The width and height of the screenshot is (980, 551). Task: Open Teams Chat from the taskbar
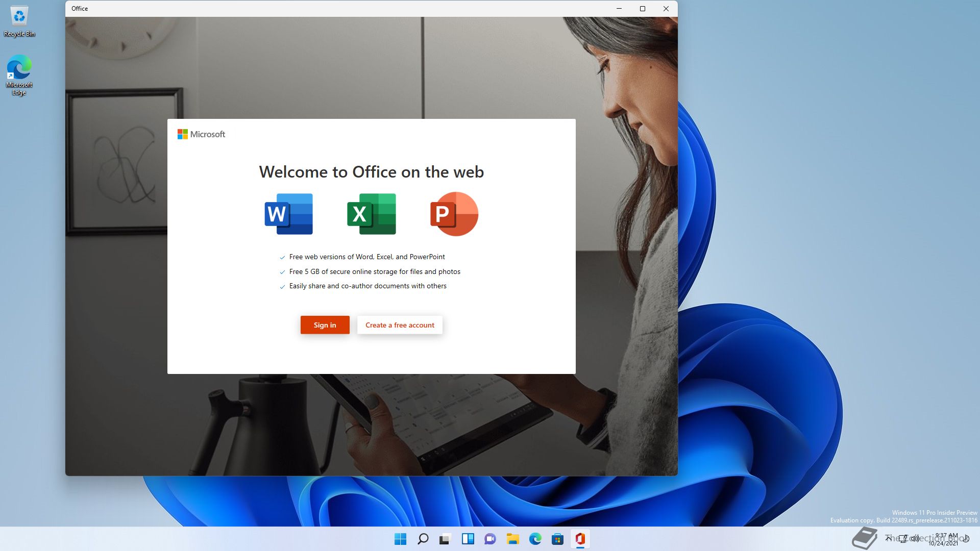coord(491,539)
